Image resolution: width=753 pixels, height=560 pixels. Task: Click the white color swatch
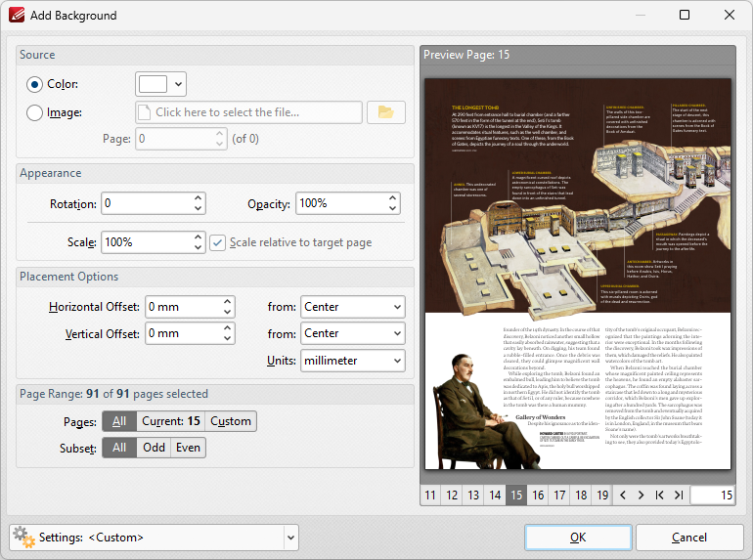tap(153, 84)
